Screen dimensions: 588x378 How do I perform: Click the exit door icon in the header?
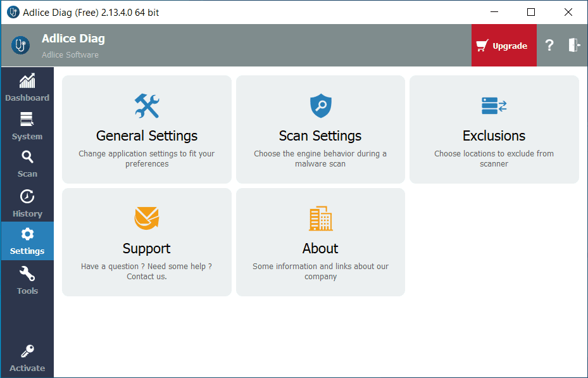574,45
